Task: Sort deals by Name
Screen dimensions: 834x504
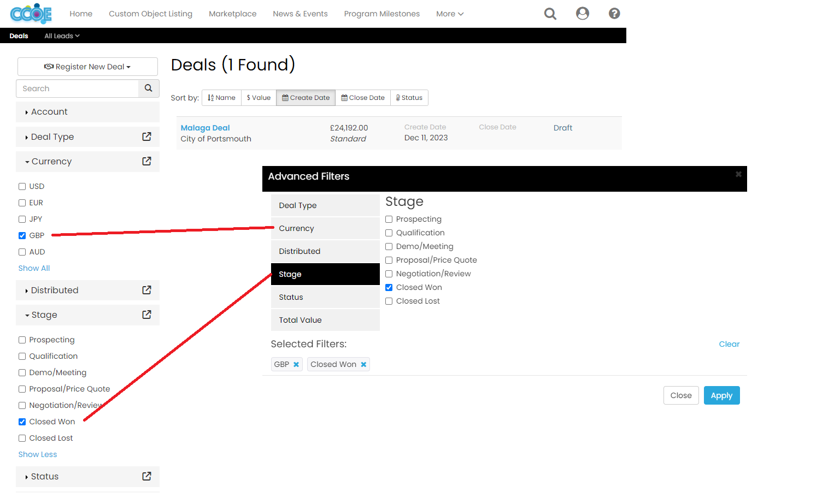Action: click(x=221, y=98)
